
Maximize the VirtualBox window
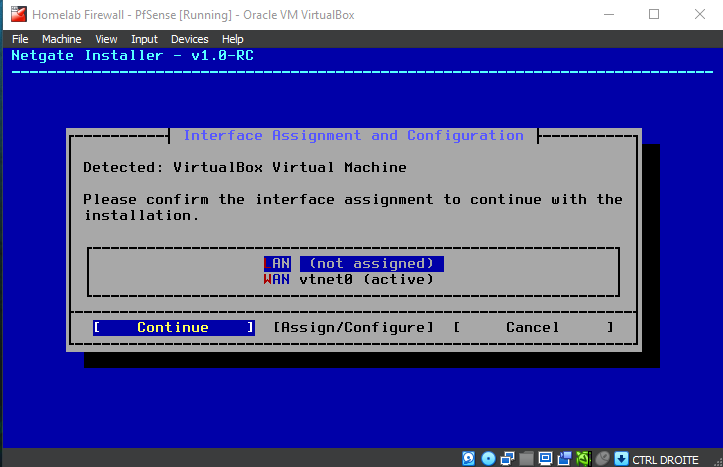point(654,14)
